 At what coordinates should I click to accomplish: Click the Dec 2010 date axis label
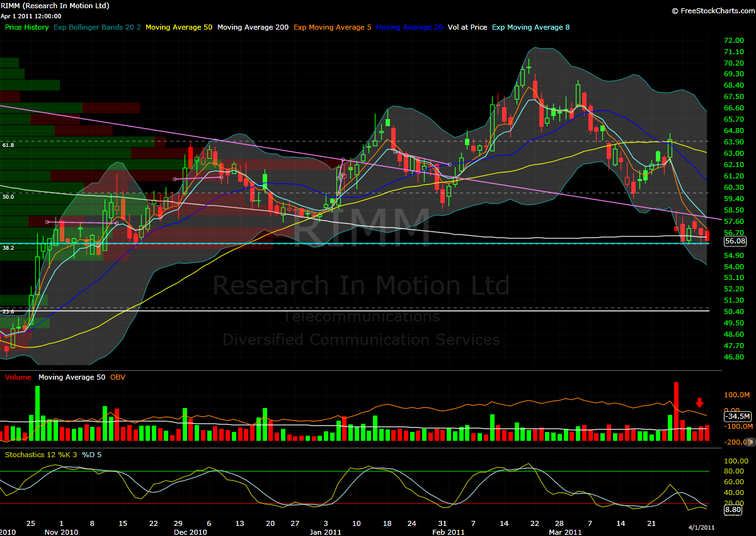tap(190, 532)
